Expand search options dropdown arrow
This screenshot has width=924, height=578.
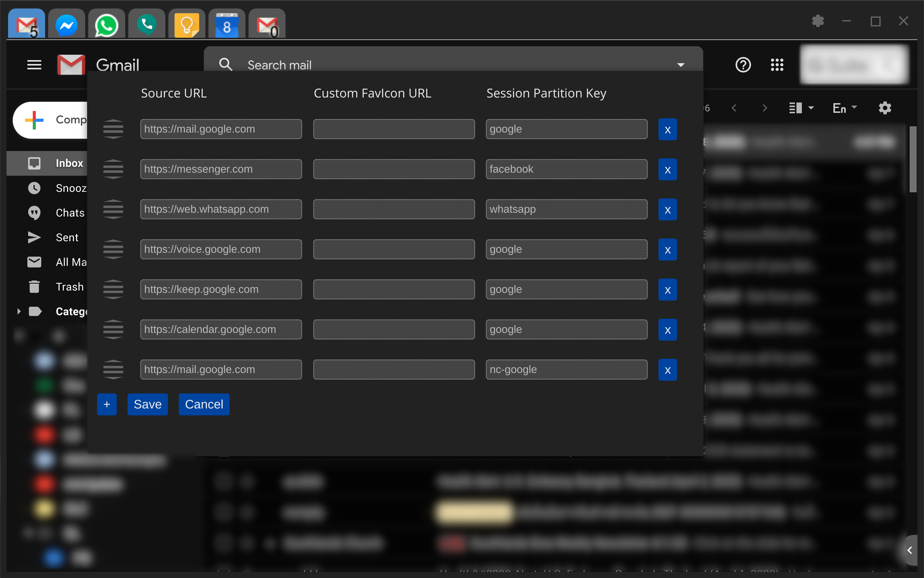click(x=681, y=65)
